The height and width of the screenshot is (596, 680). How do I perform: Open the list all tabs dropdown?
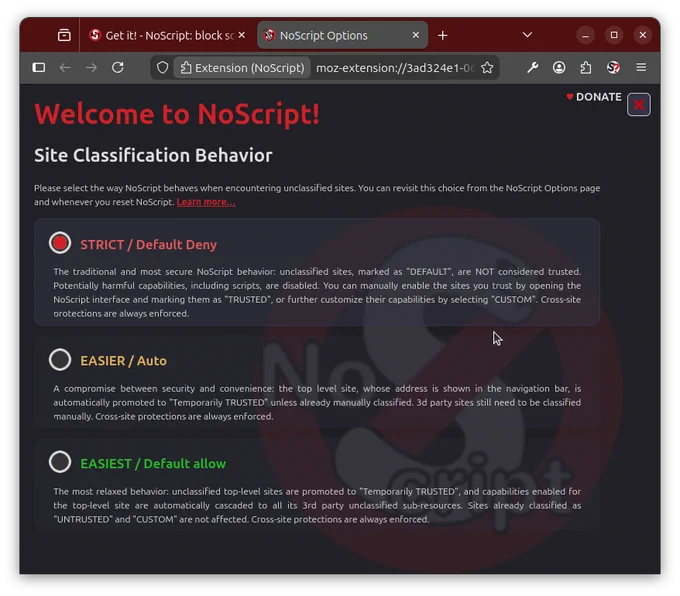click(527, 35)
